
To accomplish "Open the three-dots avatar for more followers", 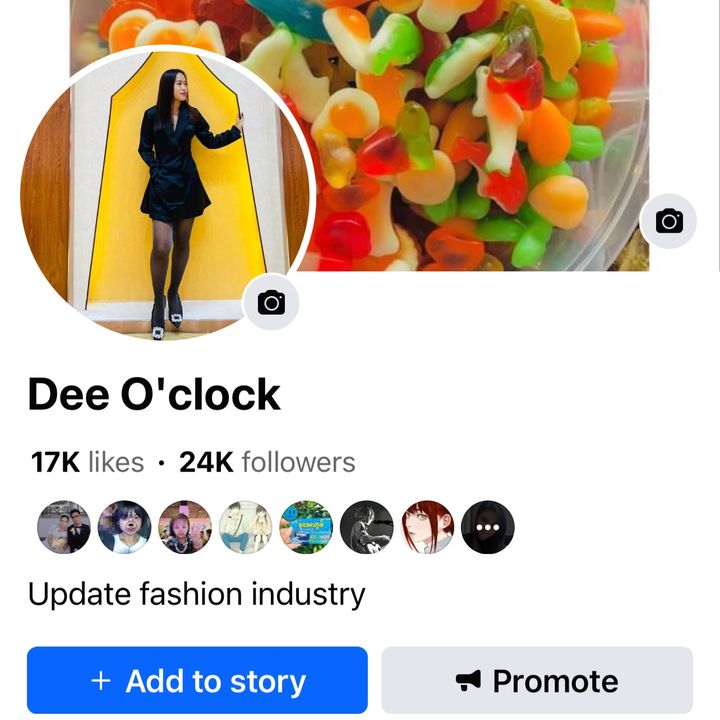I will 488,527.
